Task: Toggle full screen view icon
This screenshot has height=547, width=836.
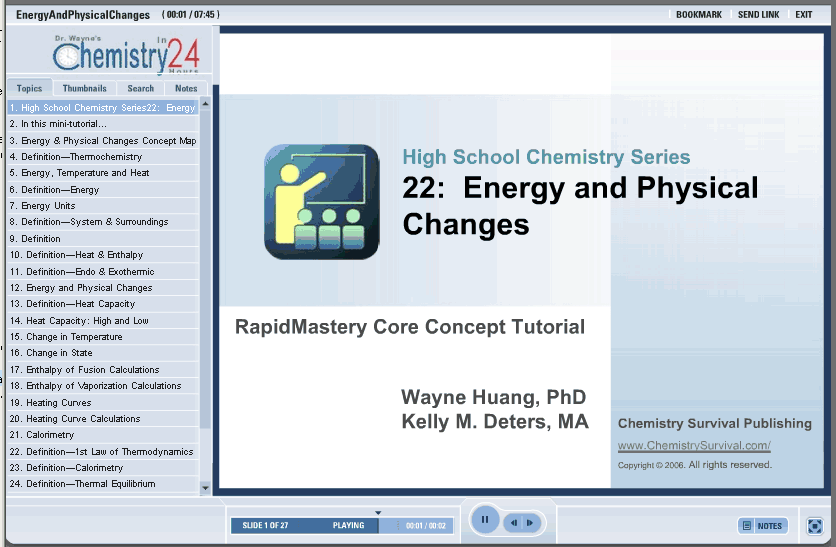Action: pos(815,525)
